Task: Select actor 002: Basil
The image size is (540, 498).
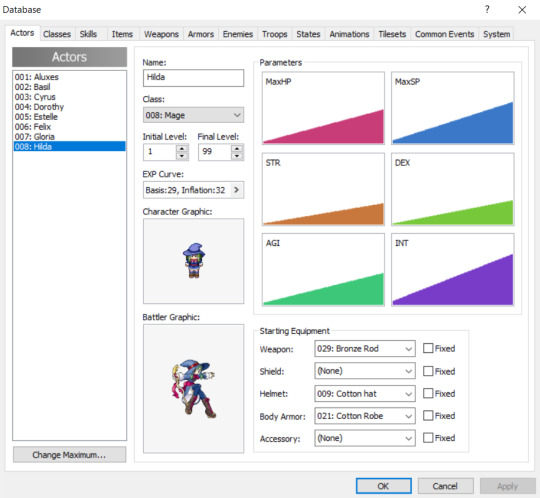Action: coord(69,87)
